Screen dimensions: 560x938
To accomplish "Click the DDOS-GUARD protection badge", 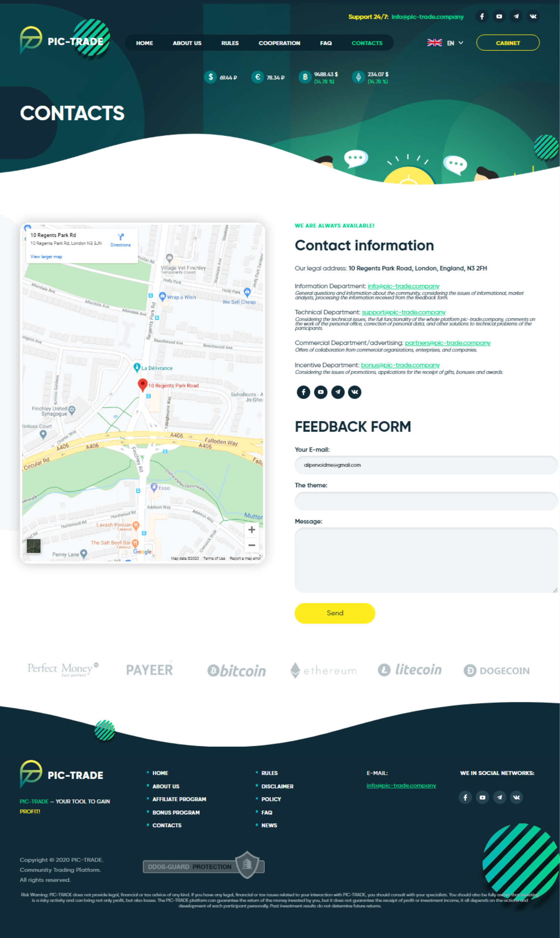I will click(x=204, y=866).
